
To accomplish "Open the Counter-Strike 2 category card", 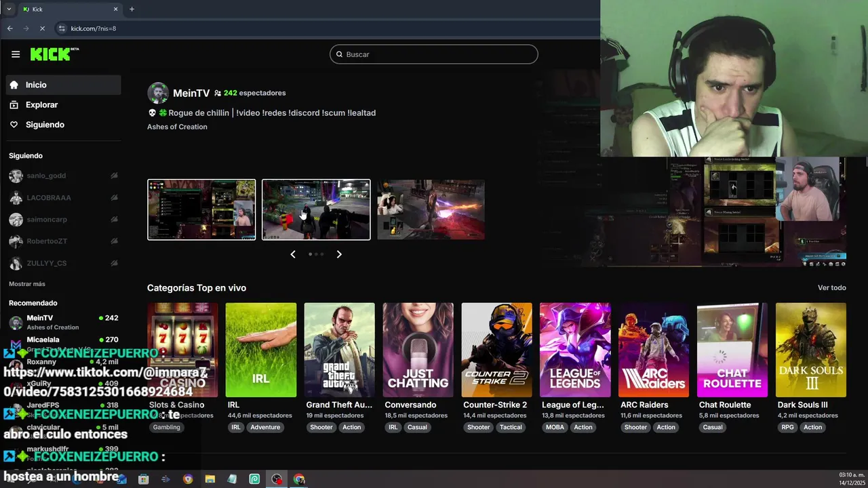I will [496, 350].
